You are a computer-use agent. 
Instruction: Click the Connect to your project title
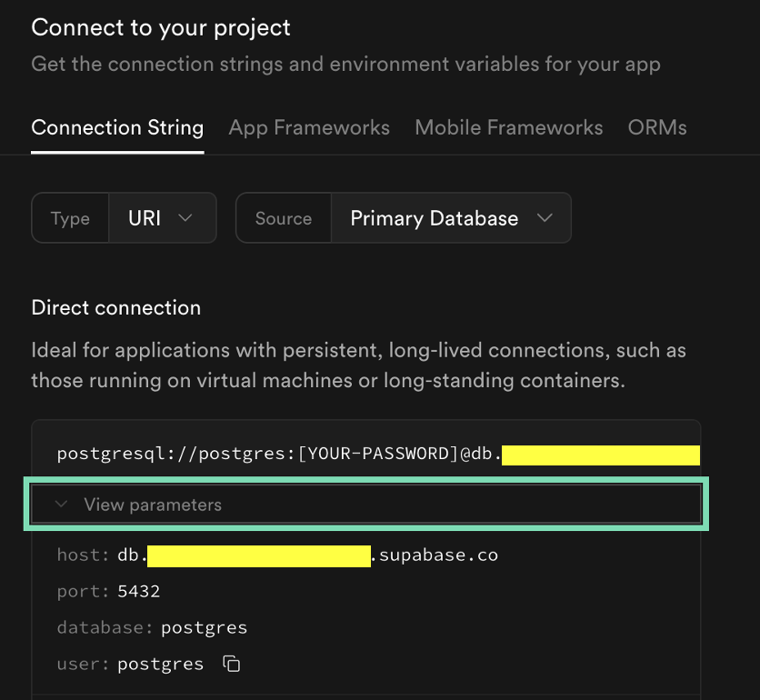pyautogui.click(x=161, y=27)
